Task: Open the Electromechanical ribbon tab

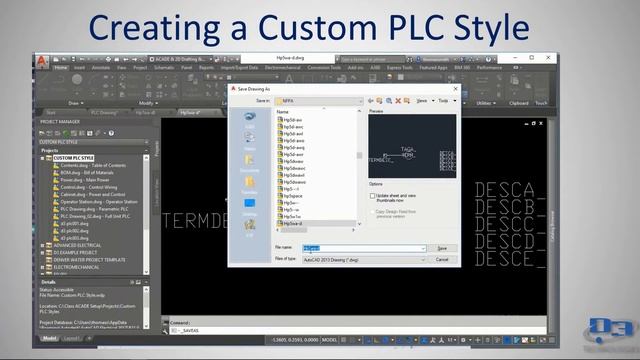Action: click(282, 67)
